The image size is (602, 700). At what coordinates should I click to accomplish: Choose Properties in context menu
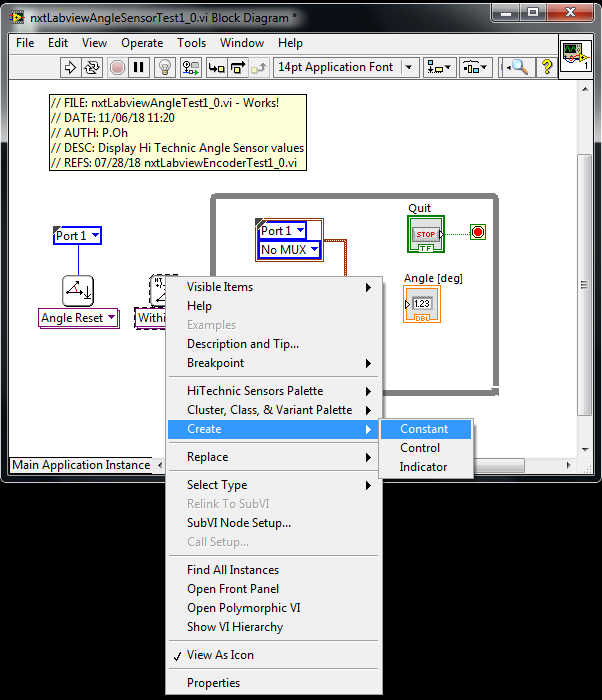pos(274,683)
